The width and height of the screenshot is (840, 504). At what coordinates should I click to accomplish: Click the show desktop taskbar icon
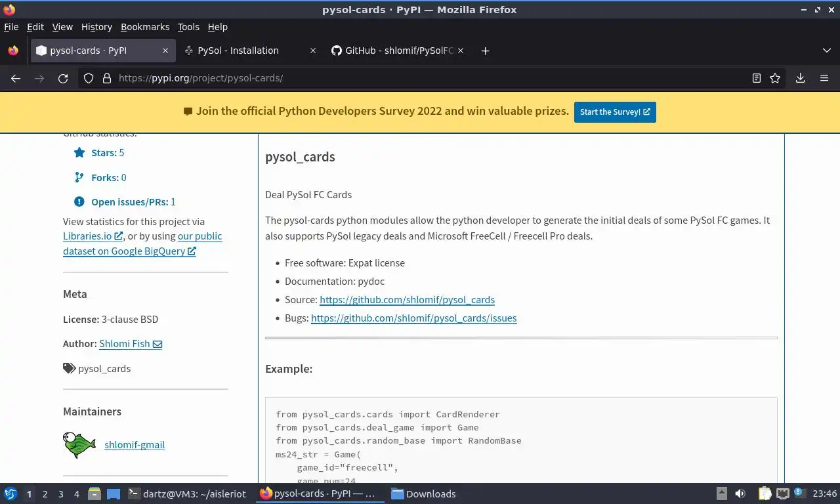[x=113, y=493]
